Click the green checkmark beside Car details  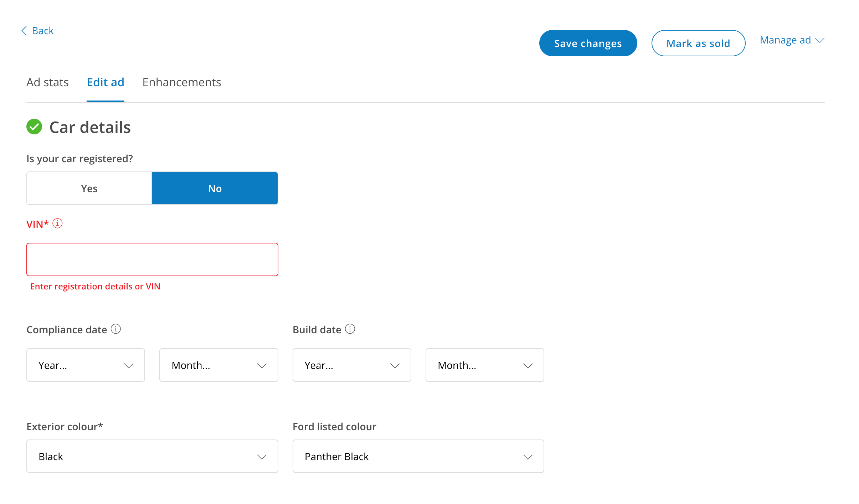click(35, 127)
